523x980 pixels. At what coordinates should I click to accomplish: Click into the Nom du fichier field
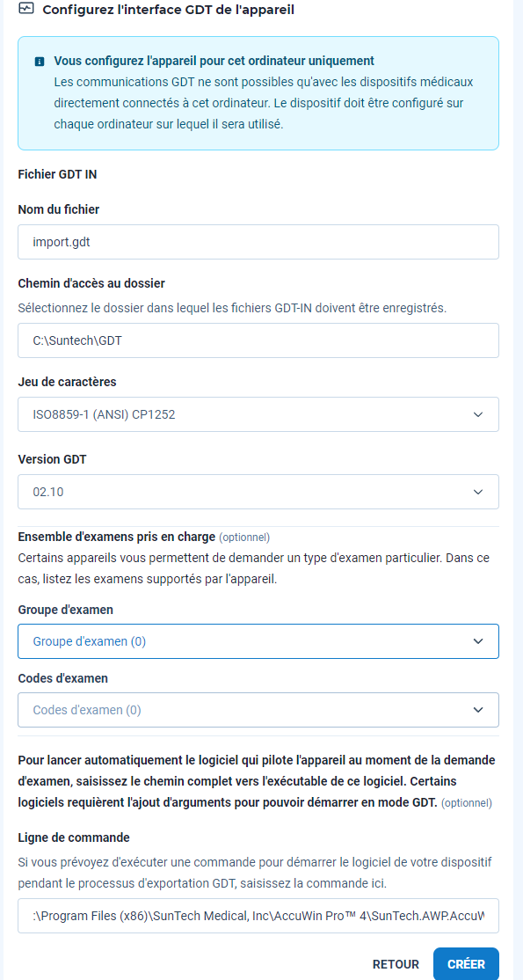(x=258, y=241)
